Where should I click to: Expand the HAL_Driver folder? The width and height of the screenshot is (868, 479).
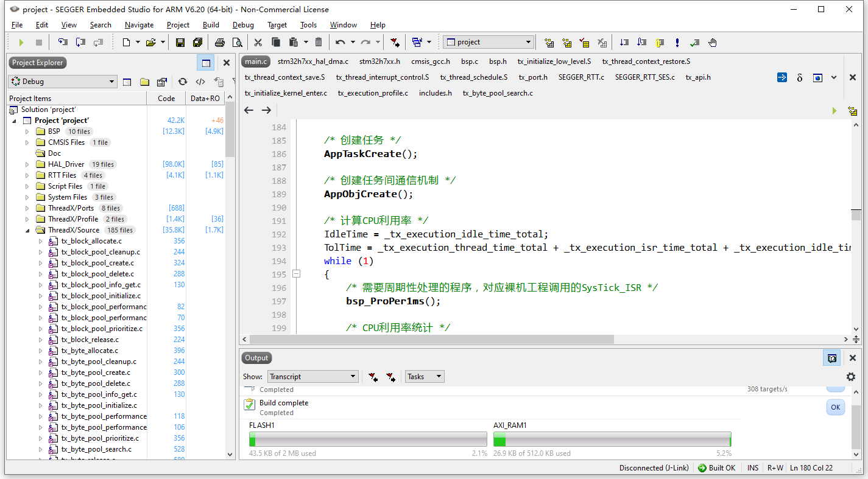27,164
